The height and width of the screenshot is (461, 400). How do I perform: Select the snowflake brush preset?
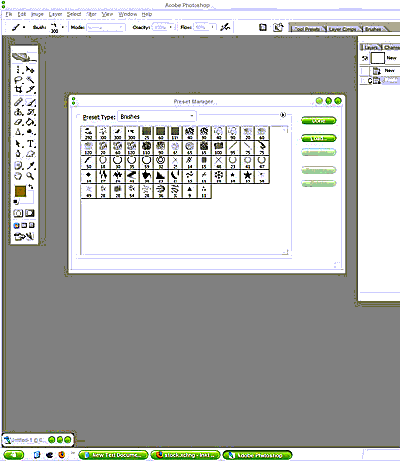click(x=218, y=176)
